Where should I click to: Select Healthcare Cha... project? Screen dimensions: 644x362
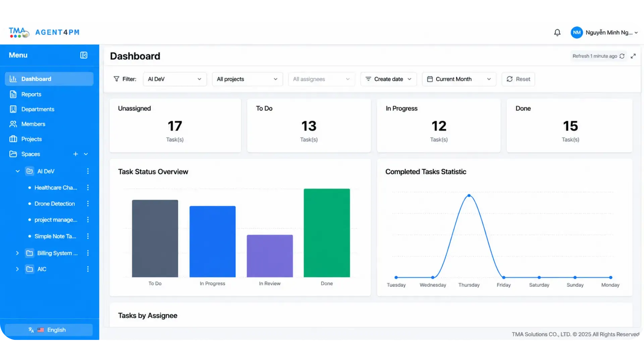56,188
